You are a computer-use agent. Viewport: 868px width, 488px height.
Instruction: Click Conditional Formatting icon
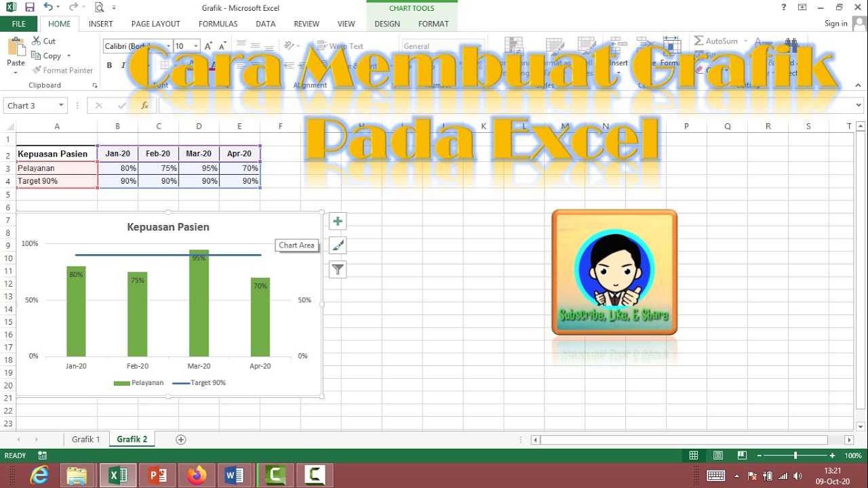515,46
